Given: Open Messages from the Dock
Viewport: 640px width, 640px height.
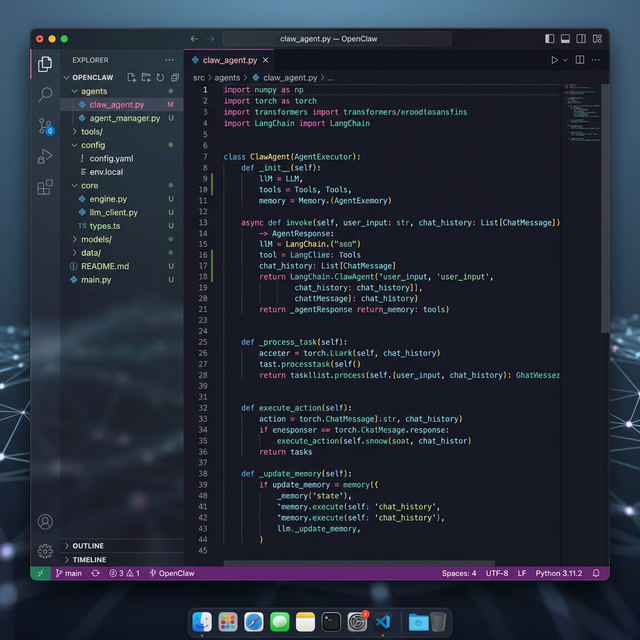Looking at the screenshot, I should pos(280,622).
